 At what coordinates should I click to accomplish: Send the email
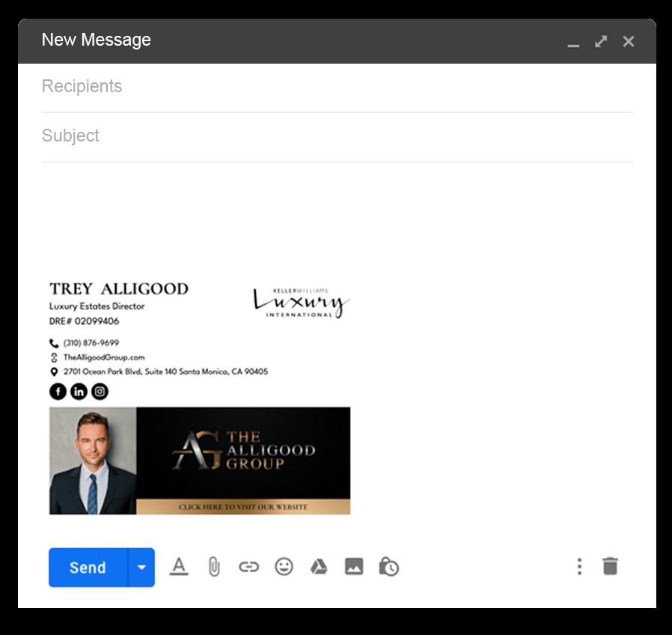(88, 568)
